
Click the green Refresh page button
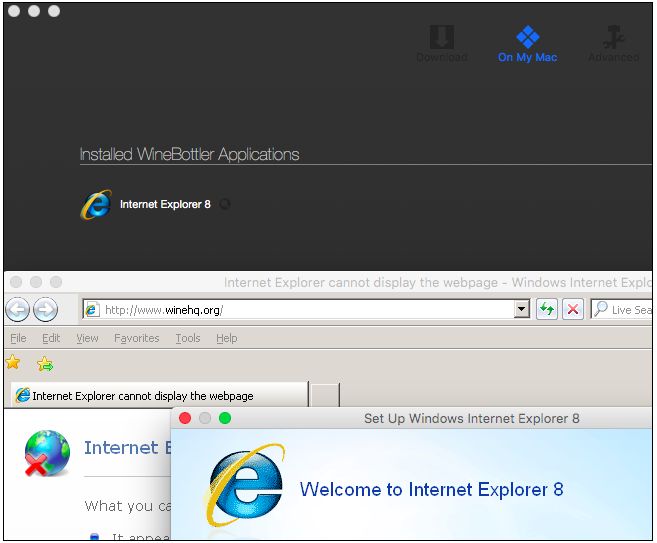click(x=547, y=309)
